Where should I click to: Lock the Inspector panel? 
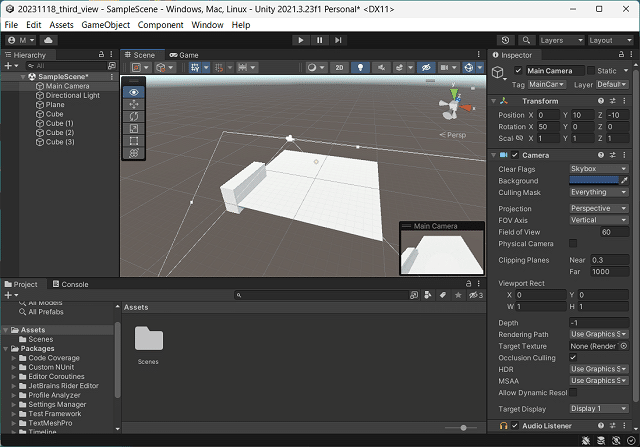[x=621, y=54]
